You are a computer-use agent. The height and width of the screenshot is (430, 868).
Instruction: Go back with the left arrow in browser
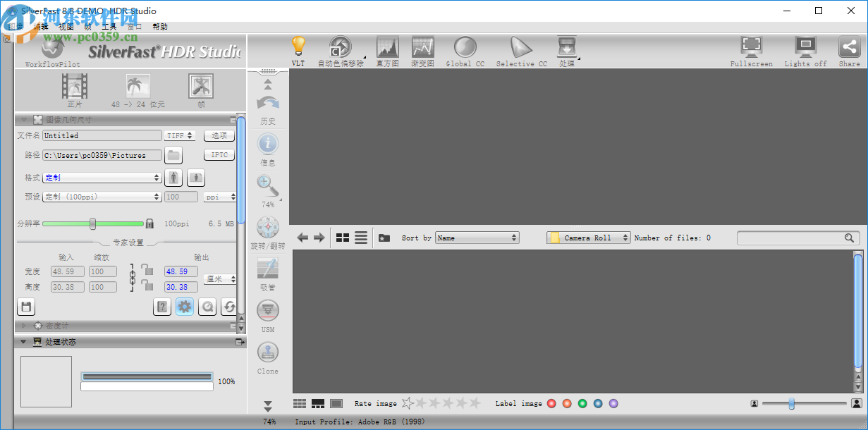(x=302, y=238)
